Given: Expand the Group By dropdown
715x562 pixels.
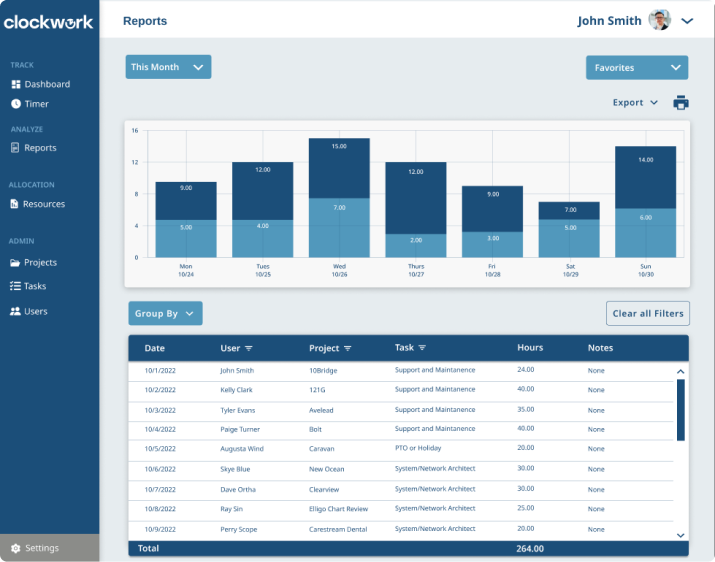Looking at the screenshot, I should [x=165, y=314].
